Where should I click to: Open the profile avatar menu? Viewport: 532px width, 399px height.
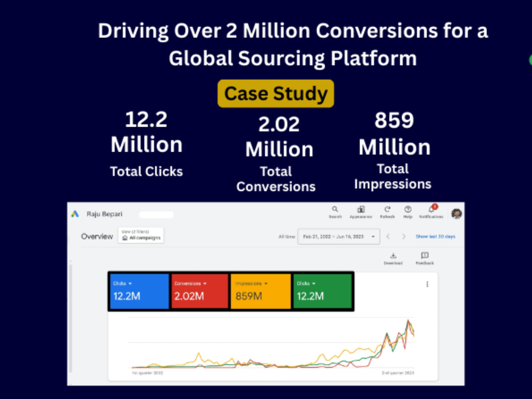point(456,214)
